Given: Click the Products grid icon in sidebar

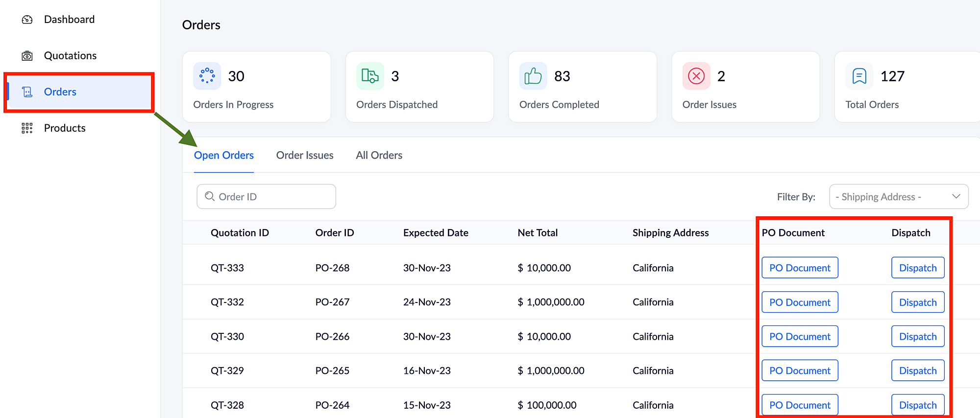Looking at the screenshot, I should point(27,128).
